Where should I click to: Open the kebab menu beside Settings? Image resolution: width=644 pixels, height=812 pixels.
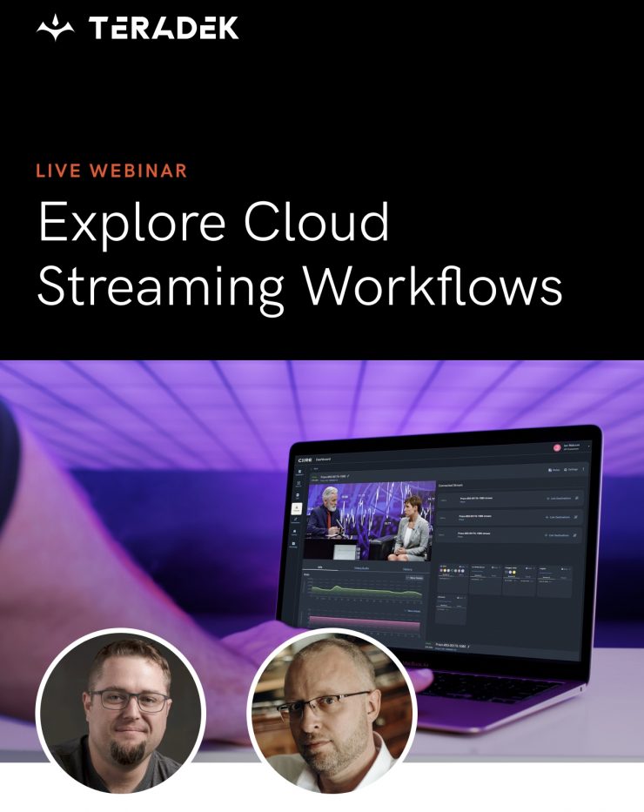point(584,469)
